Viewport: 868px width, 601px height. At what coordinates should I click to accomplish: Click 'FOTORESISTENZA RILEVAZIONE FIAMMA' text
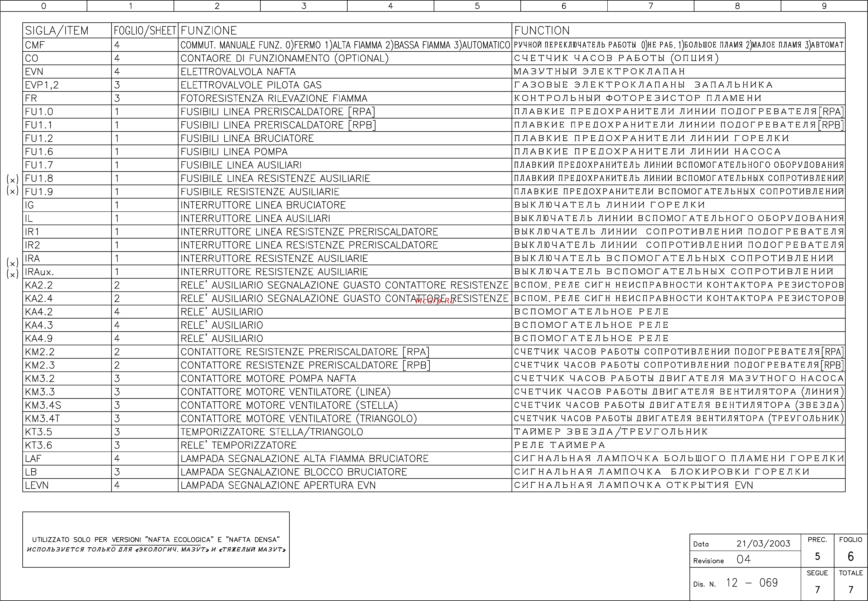coord(274,98)
